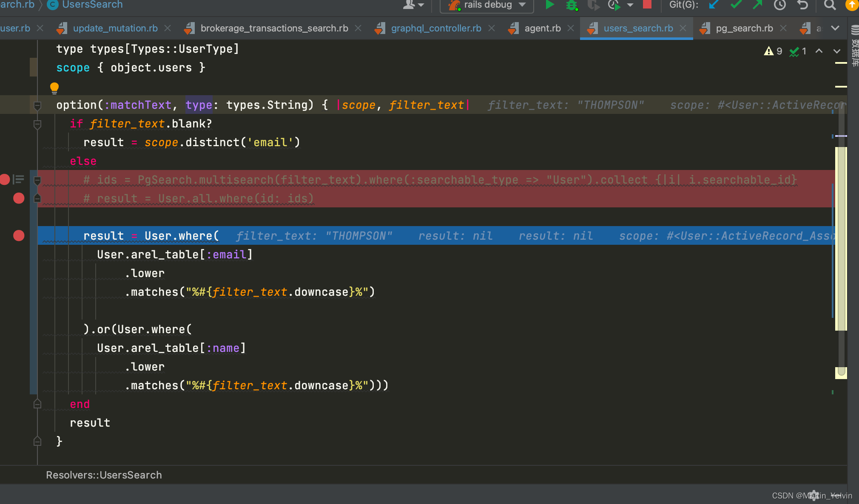Stop the running process with the red square
This screenshot has height=504, width=859.
[x=647, y=4]
